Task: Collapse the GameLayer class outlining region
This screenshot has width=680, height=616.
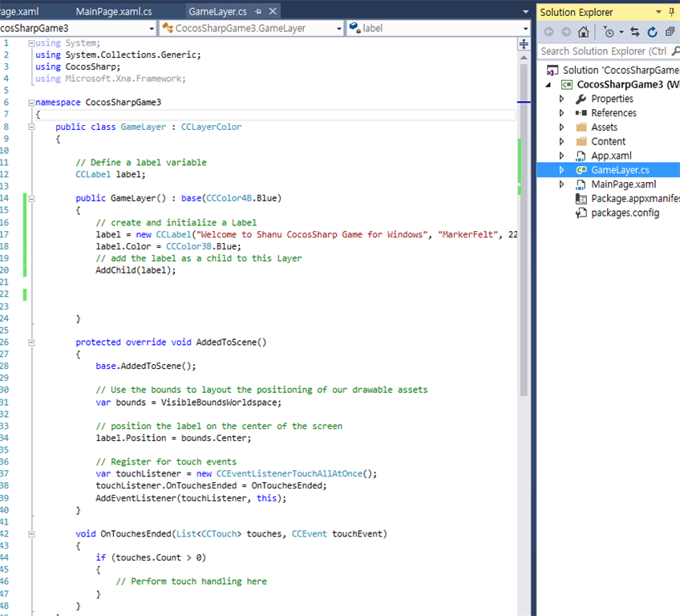Action: coord(31,127)
